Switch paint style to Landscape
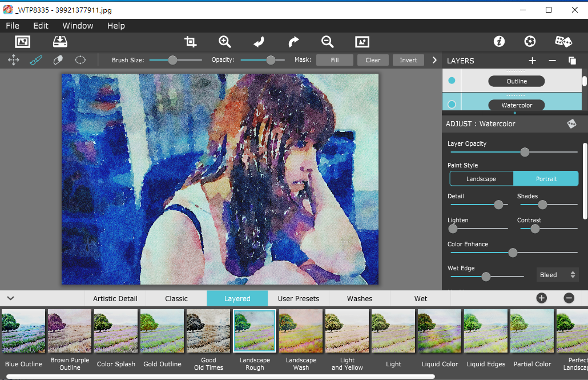 click(x=481, y=179)
